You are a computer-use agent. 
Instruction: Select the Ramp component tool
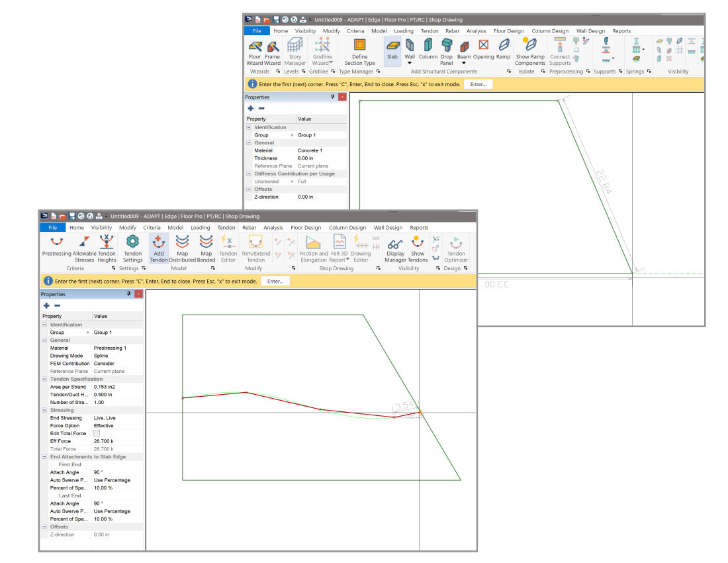pos(504,46)
